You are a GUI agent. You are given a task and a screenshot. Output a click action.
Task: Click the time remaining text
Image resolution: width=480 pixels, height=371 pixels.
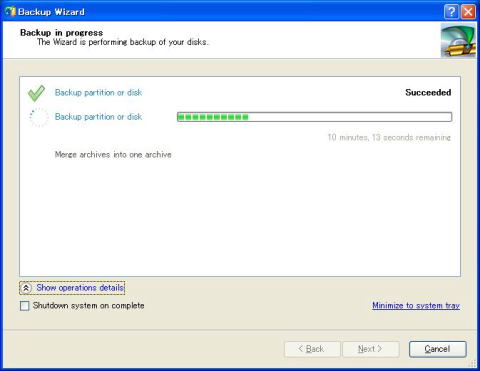[x=389, y=137]
